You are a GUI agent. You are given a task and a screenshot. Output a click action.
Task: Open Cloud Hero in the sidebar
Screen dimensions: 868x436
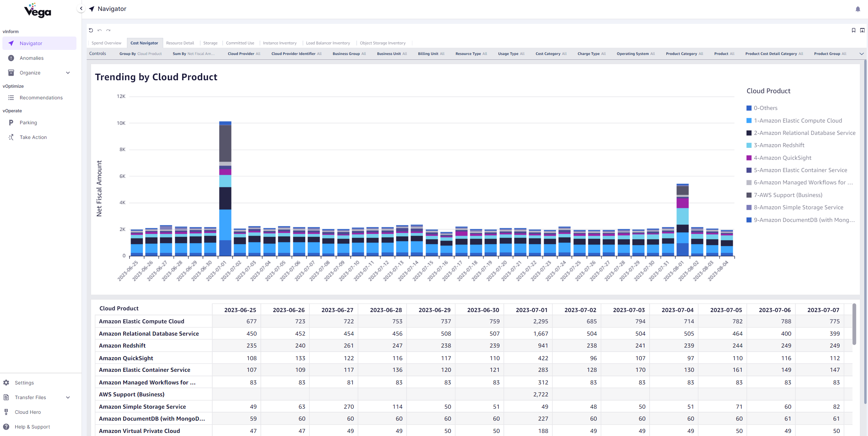pyautogui.click(x=39, y=412)
